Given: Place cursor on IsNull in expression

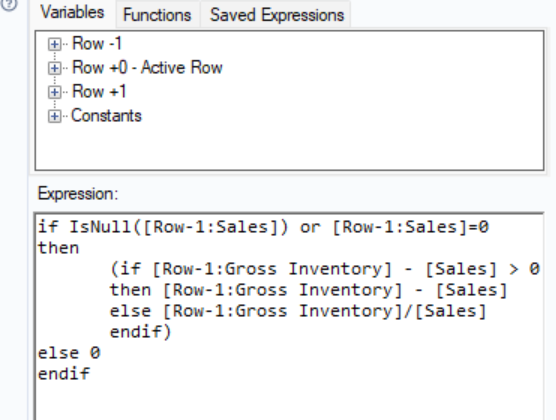Looking at the screenshot, I should pos(100,227).
